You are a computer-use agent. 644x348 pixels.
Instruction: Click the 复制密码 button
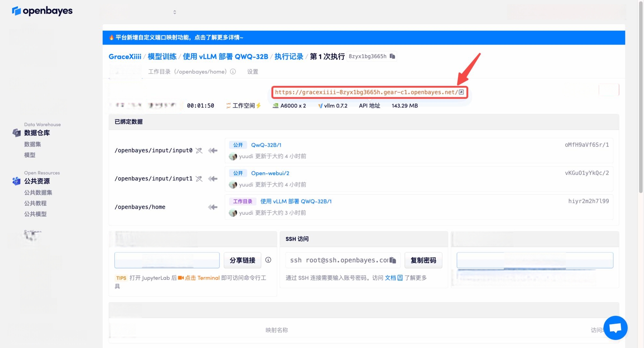(423, 260)
